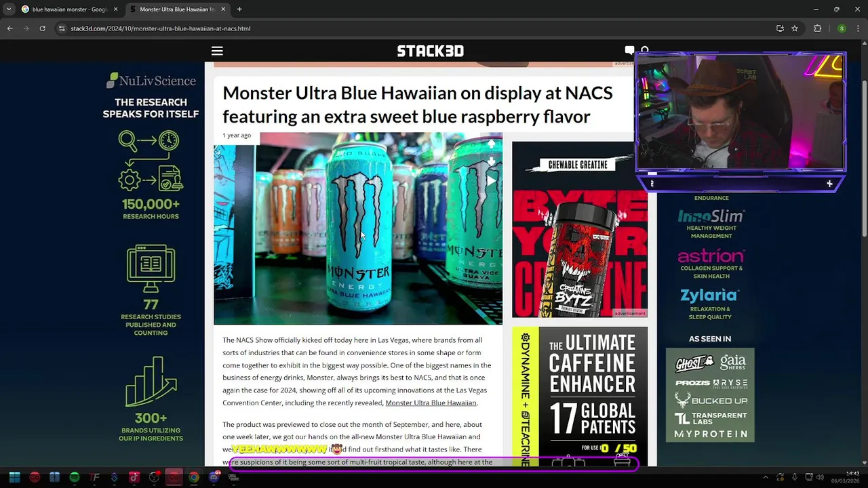
Task: Open the Windows Start menu
Action: 14,477
